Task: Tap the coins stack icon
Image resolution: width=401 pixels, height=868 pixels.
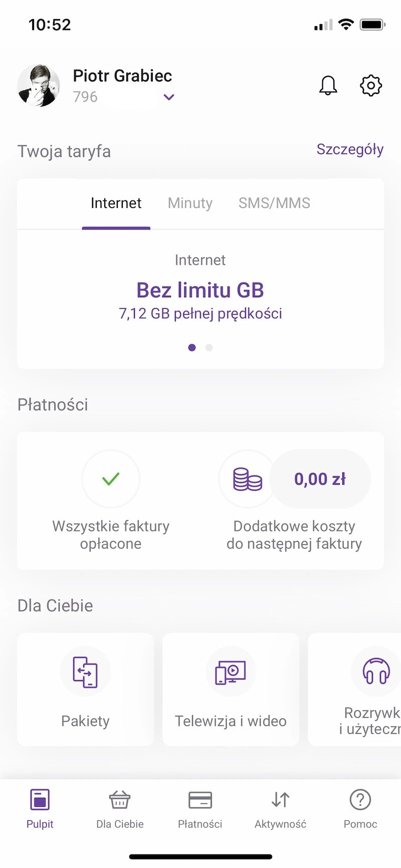Action: tap(248, 479)
